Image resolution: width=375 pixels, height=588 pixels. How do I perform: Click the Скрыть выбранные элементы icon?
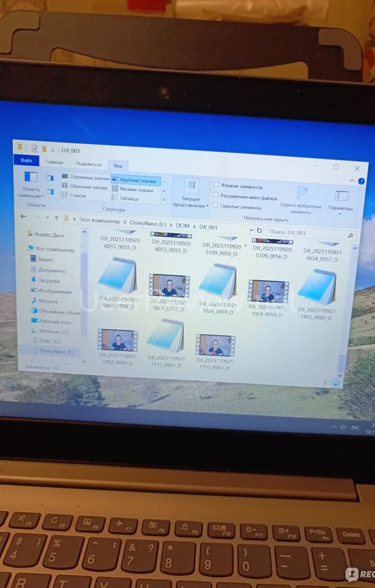(302, 193)
